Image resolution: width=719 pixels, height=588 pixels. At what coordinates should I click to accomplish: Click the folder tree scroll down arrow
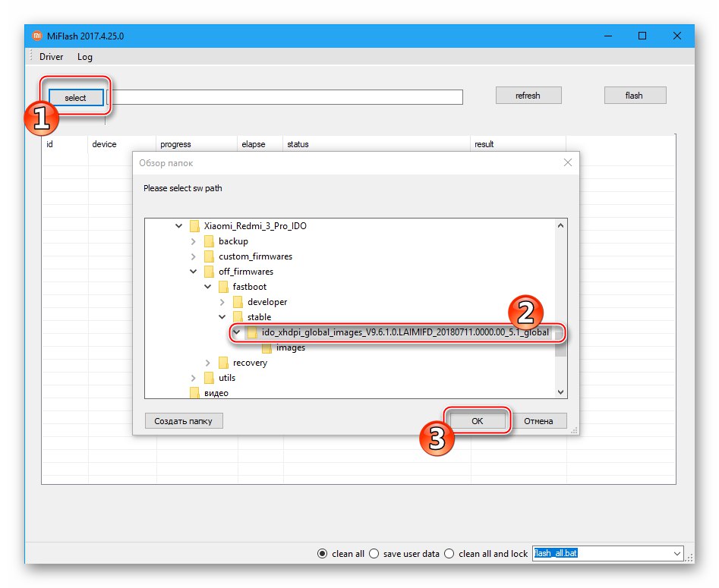click(x=560, y=391)
